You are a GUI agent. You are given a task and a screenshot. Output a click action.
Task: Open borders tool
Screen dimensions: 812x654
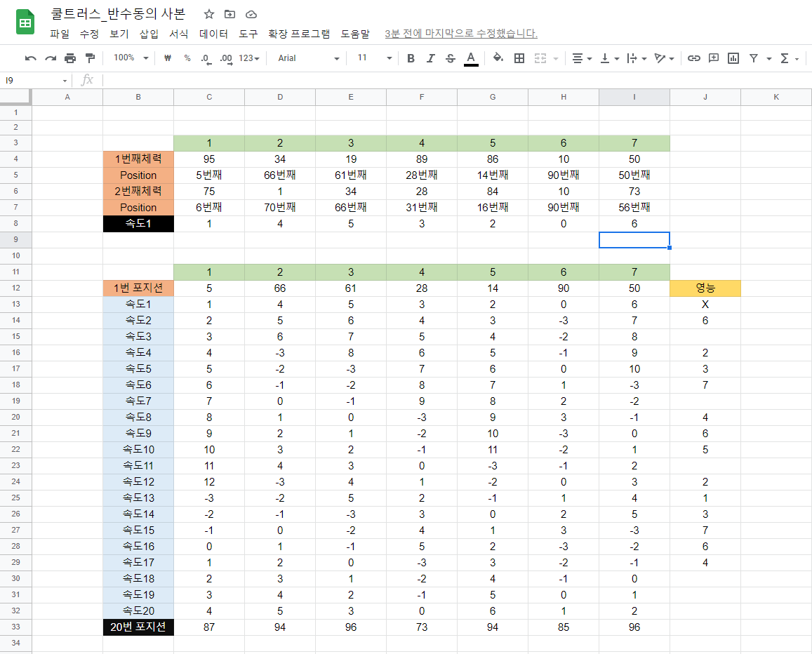[x=519, y=58]
